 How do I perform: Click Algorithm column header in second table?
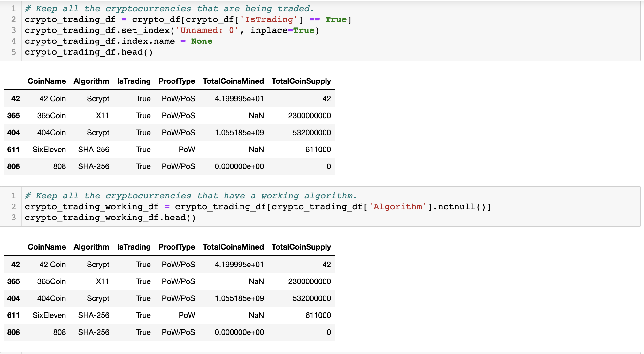(91, 247)
